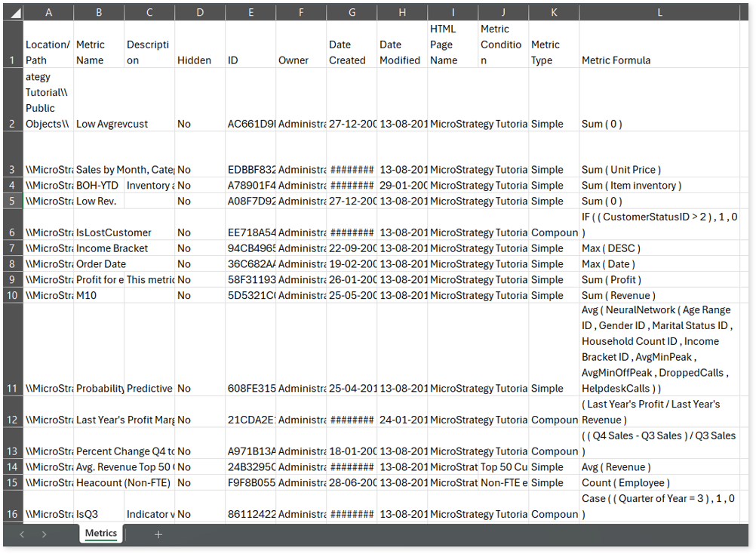Screen dimensions: 756x554
Task: Select the 'Order Date' cell
Action: (99, 263)
